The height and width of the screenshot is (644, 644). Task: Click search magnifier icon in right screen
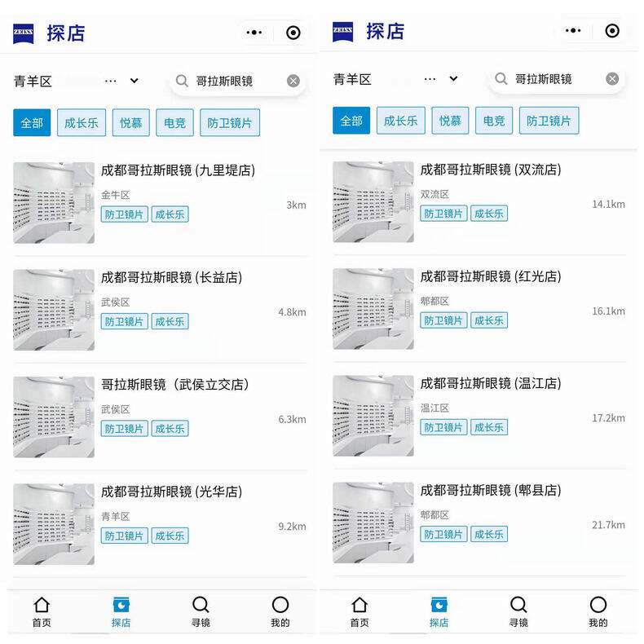coord(501,78)
